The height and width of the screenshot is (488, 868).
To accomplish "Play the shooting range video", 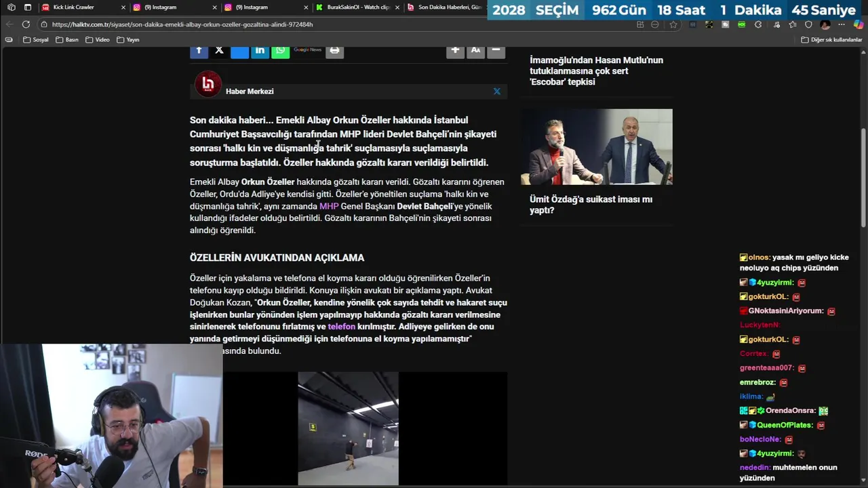I will tap(348, 428).
